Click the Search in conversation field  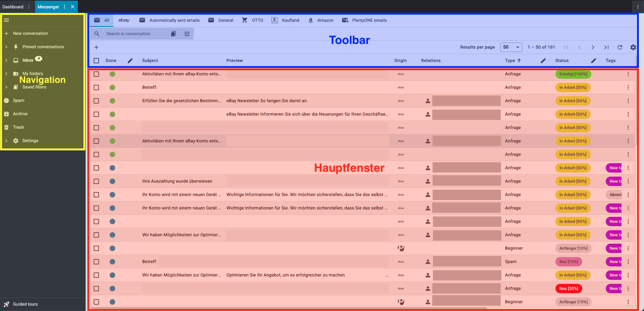134,34
